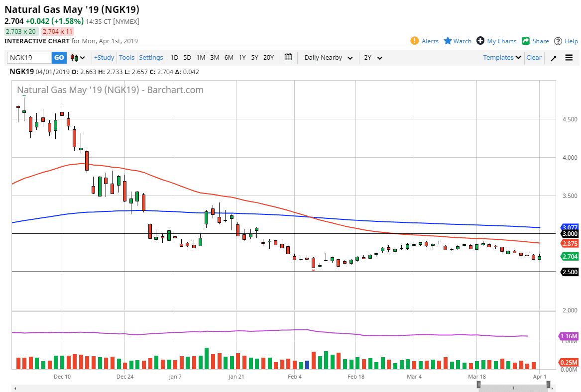Open the Templates dropdown
The image size is (581, 392).
502,58
